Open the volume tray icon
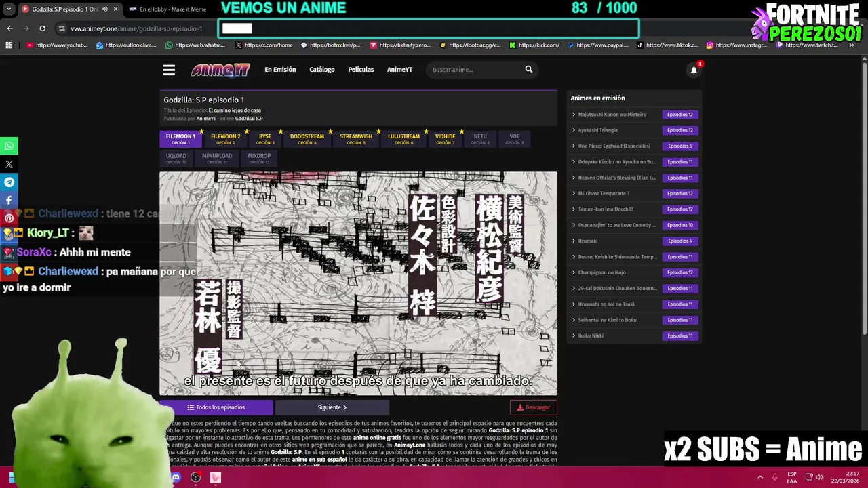 (x=820, y=477)
